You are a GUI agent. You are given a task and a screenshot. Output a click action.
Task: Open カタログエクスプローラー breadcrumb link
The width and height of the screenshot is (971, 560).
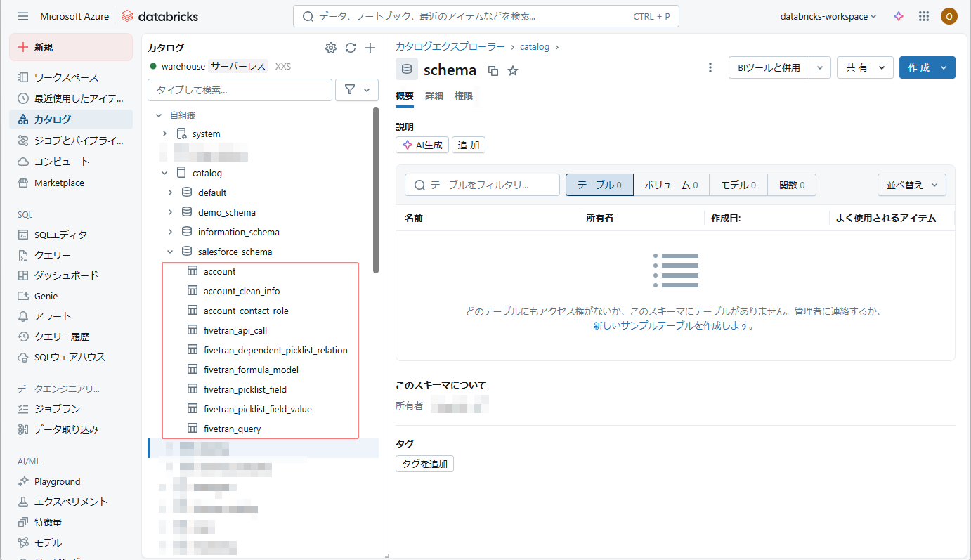click(450, 47)
